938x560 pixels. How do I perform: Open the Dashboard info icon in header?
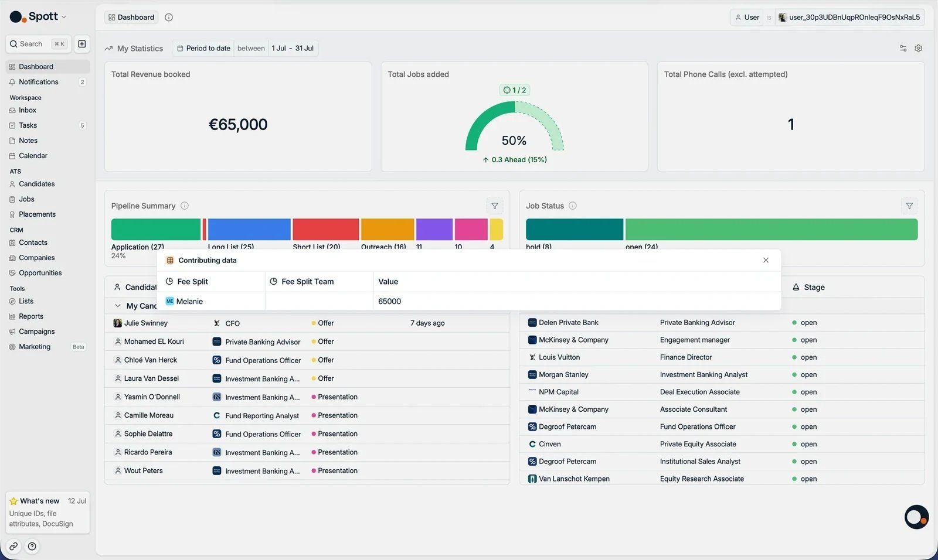(x=169, y=18)
